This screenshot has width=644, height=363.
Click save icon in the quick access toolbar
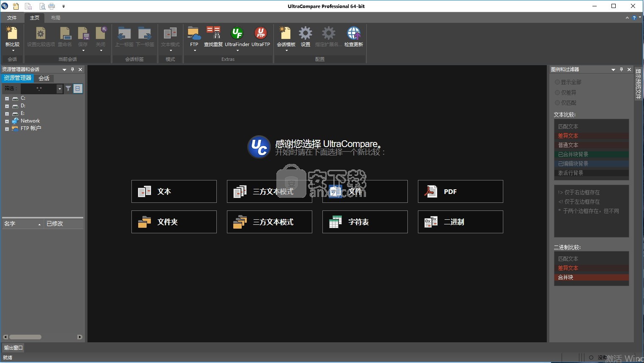coord(28,6)
